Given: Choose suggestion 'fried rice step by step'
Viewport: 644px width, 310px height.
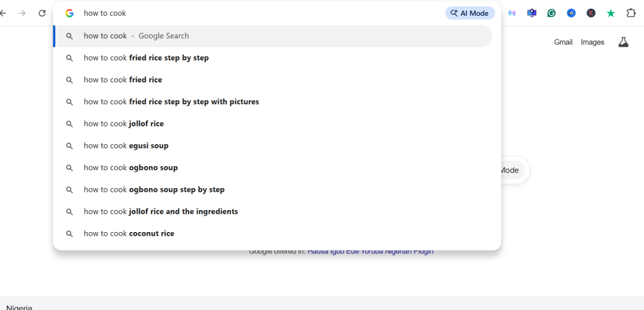Looking at the screenshot, I should (x=273, y=58).
